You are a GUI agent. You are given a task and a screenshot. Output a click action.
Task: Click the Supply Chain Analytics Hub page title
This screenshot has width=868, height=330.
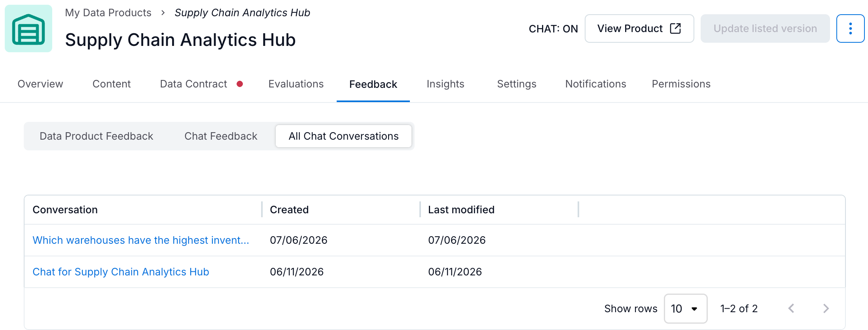(180, 40)
